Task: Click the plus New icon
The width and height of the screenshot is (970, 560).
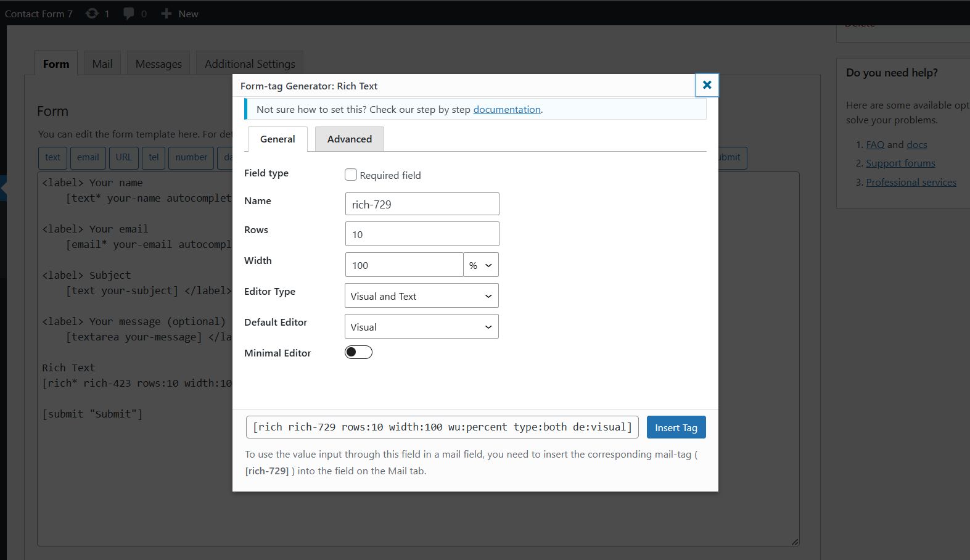Action: (166, 14)
